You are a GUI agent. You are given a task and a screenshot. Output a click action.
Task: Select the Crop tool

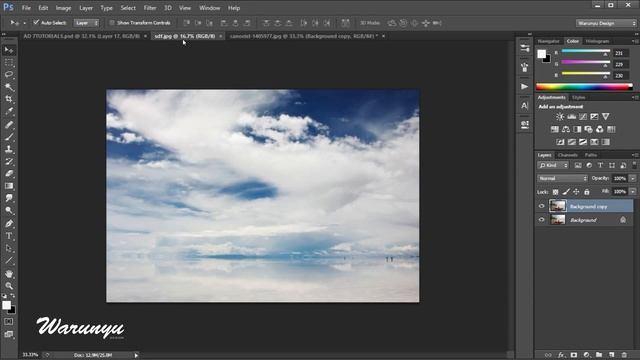(x=9, y=99)
